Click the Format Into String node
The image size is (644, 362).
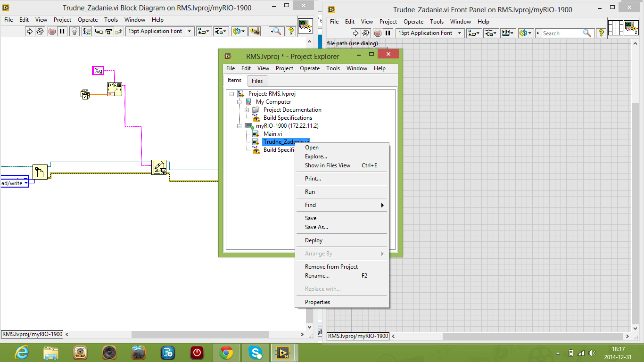pyautogui.click(x=114, y=89)
